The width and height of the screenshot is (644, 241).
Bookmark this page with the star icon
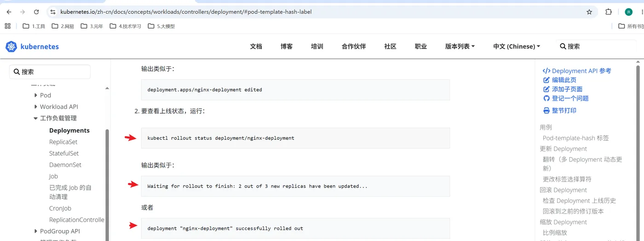coord(589,12)
